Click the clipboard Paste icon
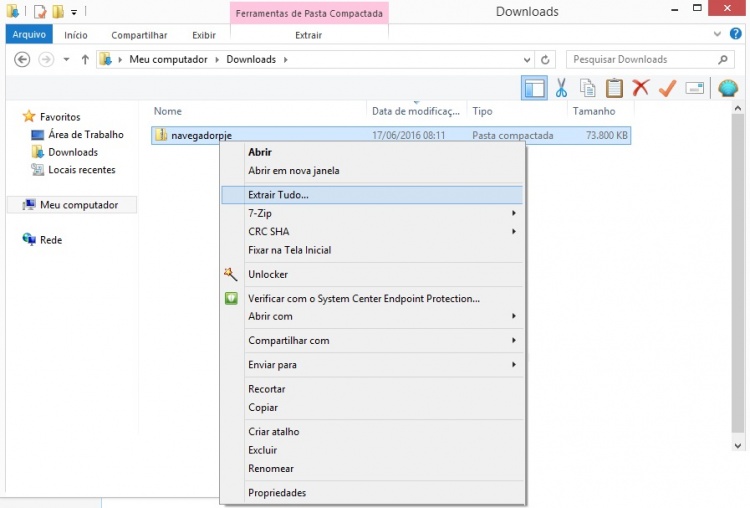Screen dimensions: 750x508 (x=614, y=88)
